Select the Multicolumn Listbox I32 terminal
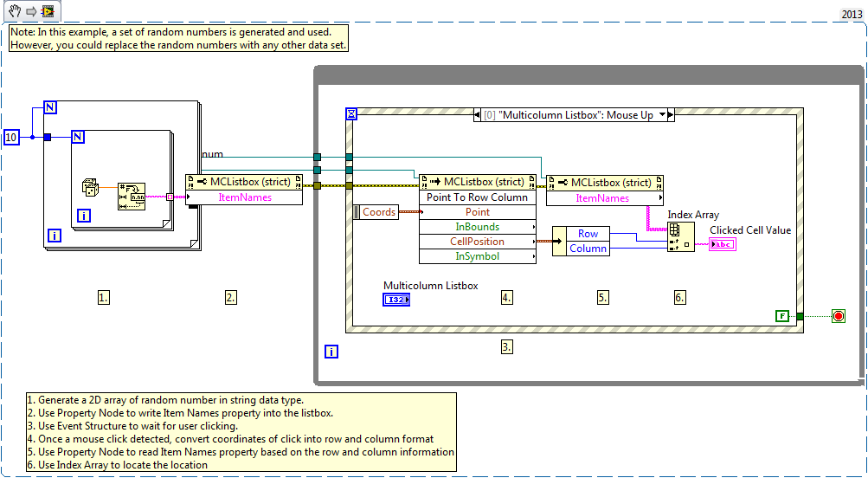868x478 pixels. (396, 300)
